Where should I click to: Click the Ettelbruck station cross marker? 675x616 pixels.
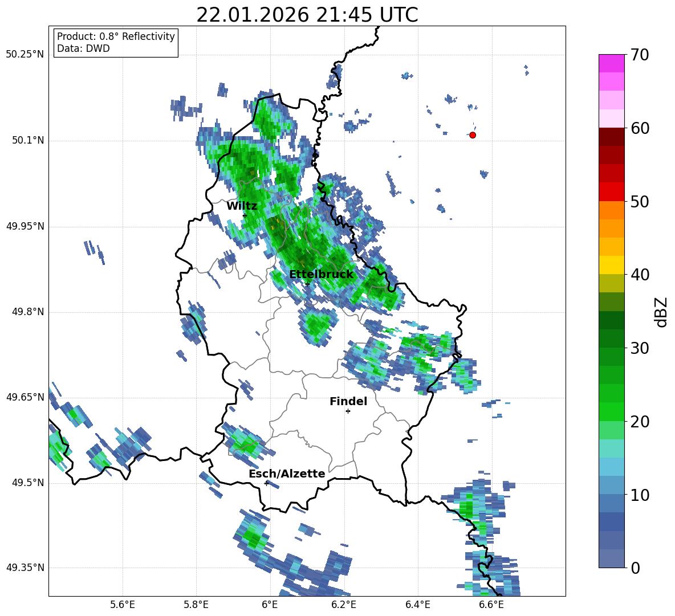pos(307,284)
